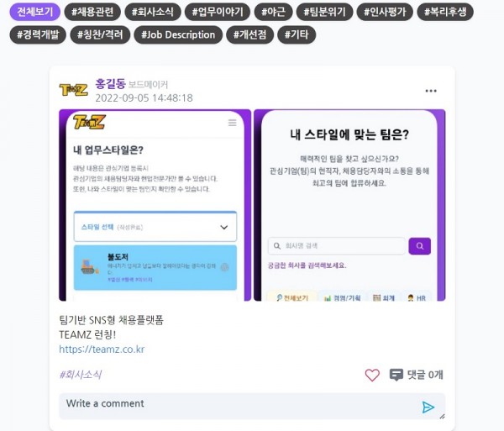This screenshot has width=504, height=431.
Task: Choose the #복리후생 category tag
Action: [445, 12]
